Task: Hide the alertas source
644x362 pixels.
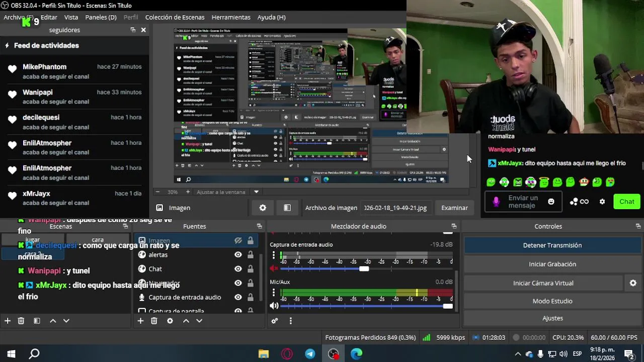Action: [238, 255]
